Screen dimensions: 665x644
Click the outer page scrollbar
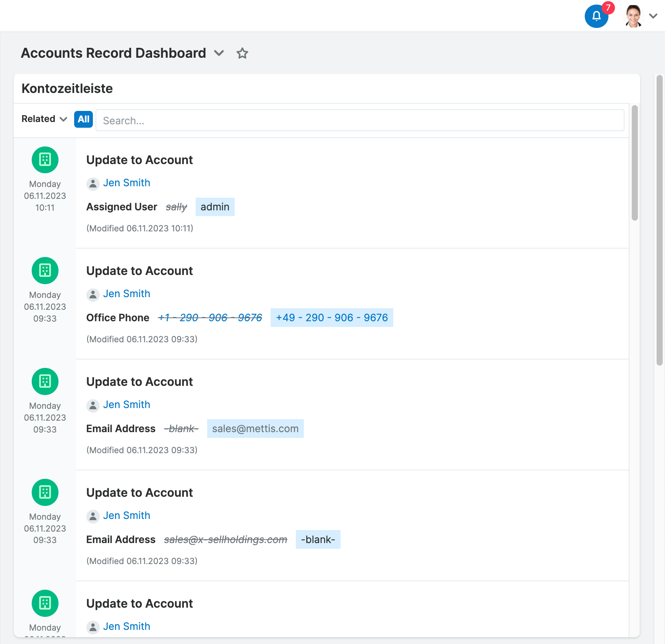659,220
